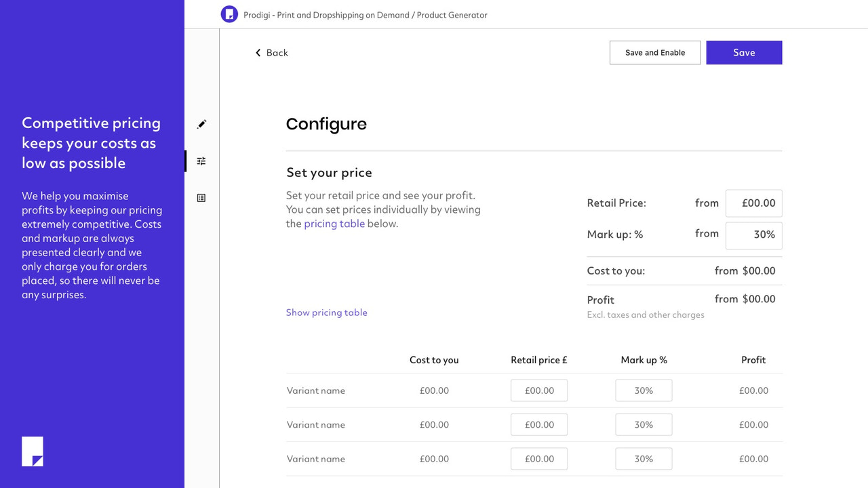Edit the third variant's retail price box
868x488 pixels.
point(538,459)
